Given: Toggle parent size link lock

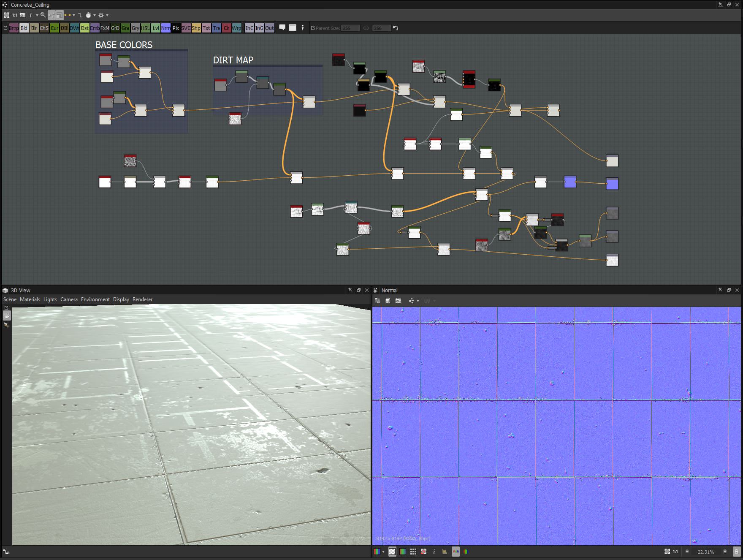Looking at the screenshot, I should tap(366, 28).
